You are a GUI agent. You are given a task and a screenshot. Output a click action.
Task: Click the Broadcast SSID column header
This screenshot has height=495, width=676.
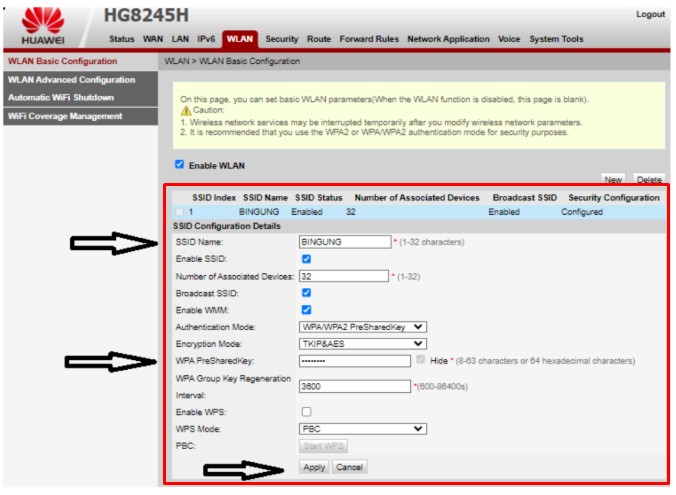(525, 197)
